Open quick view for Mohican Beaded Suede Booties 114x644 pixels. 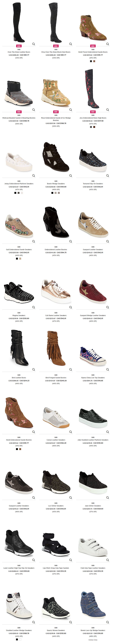[34, 110]
